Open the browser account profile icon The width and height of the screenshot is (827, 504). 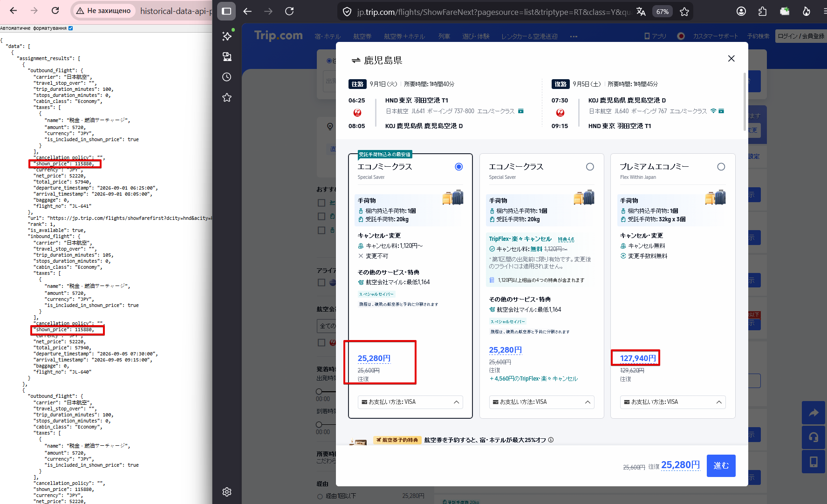pos(741,11)
